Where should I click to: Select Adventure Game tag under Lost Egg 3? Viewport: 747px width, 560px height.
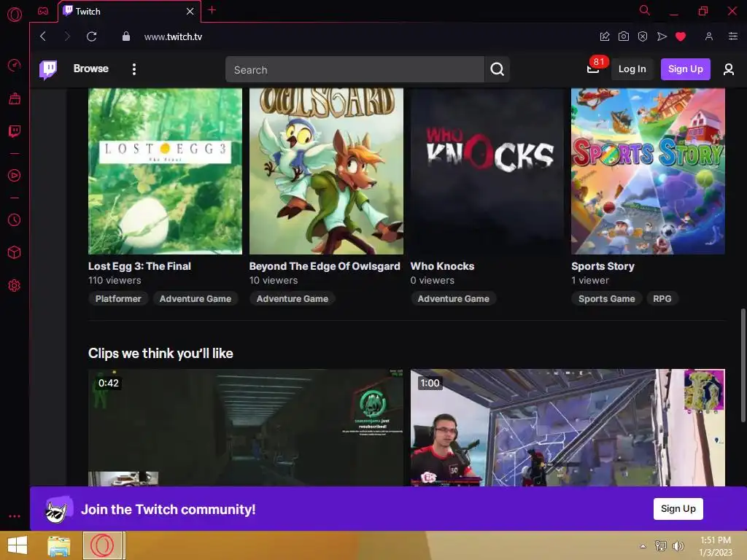pos(196,298)
